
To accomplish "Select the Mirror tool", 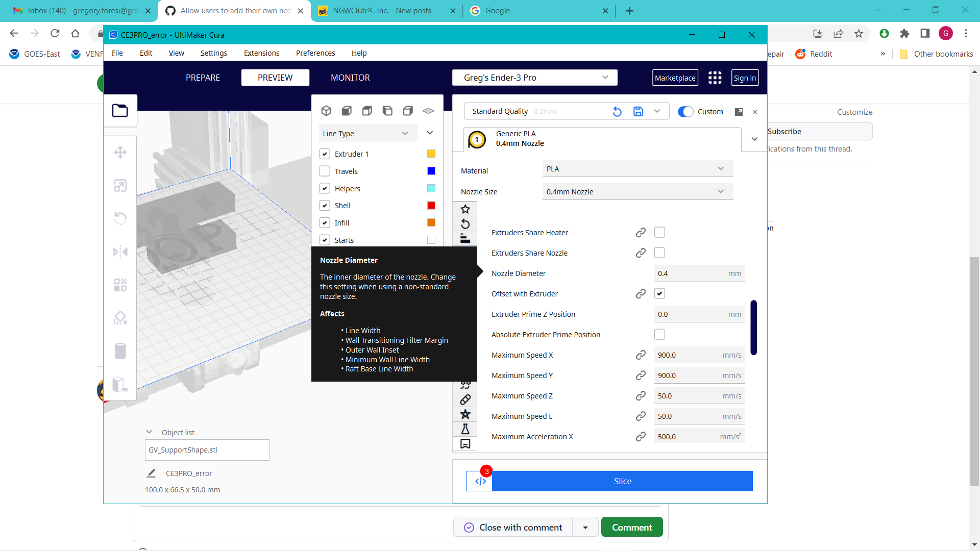I will pos(120,252).
